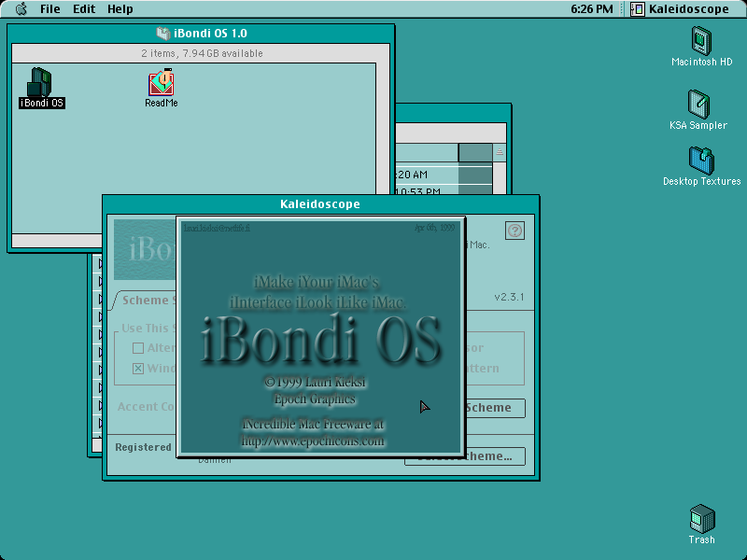The height and width of the screenshot is (560, 747).
Task: Click the '©1999 Lauri Kieksi' credit text
Action: tap(315, 382)
